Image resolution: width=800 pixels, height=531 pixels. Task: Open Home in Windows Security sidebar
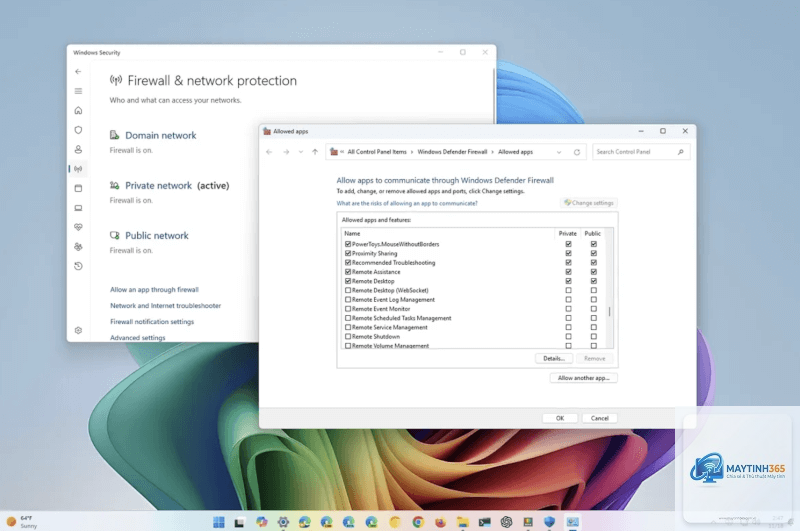coord(78,111)
